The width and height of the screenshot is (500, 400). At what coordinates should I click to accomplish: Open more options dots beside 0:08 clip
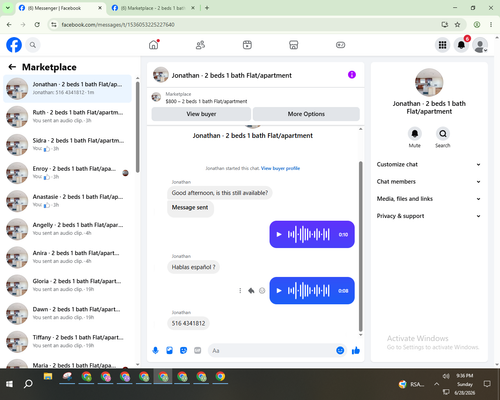tap(240, 291)
